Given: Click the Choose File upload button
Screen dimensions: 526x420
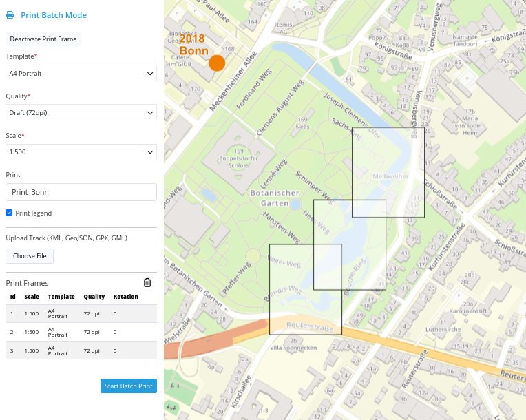Looking at the screenshot, I should click(x=30, y=256).
